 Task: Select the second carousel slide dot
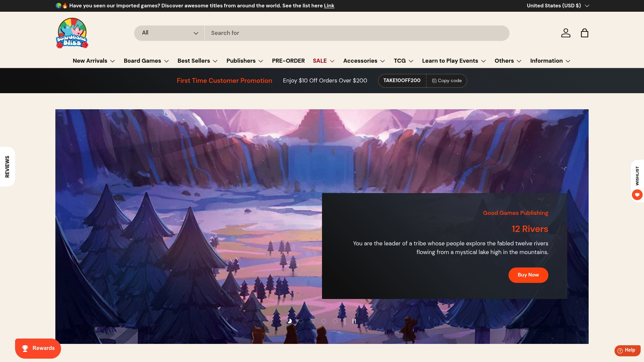pyautogui.click(x=301, y=321)
